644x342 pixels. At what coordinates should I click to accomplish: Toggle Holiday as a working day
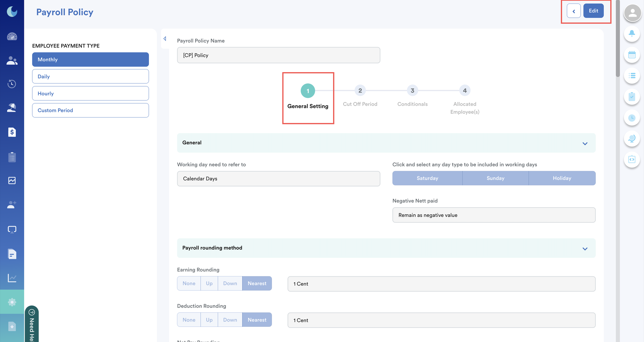click(561, 178)
